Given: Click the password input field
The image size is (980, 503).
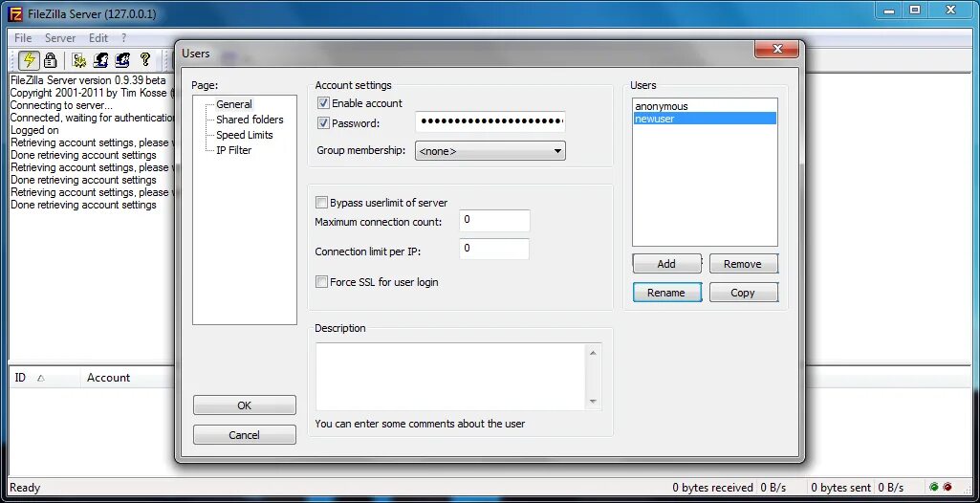Looking at the screenshot, I should (x=490, y=121).
